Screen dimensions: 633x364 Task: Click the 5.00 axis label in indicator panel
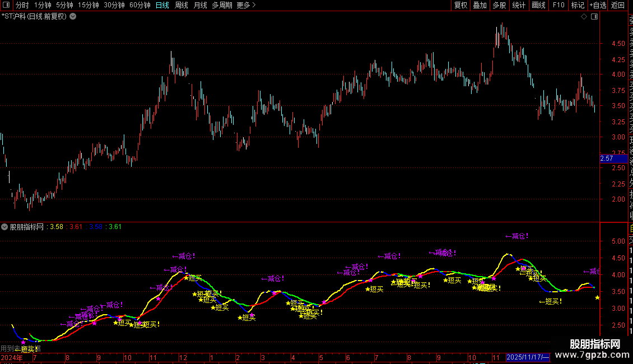pos(618,241)
